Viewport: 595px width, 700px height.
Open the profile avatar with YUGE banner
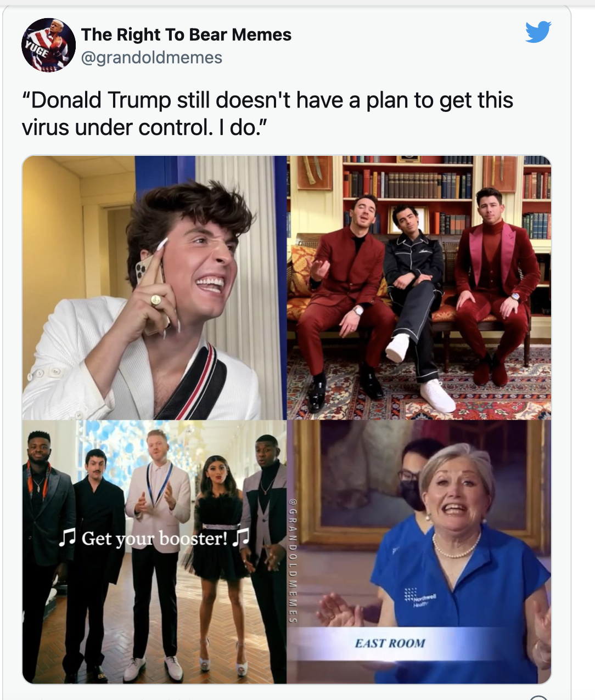[x=48, y=45]
